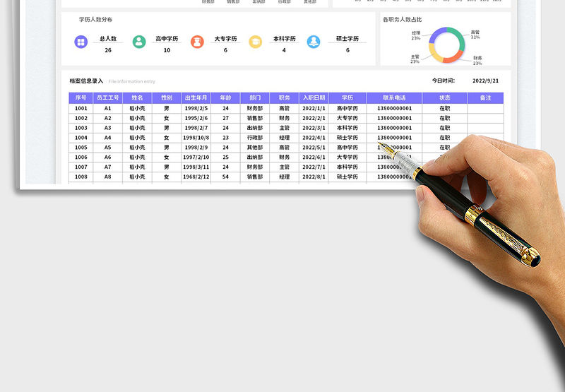Select the 序号 column header

coord(81,98)
